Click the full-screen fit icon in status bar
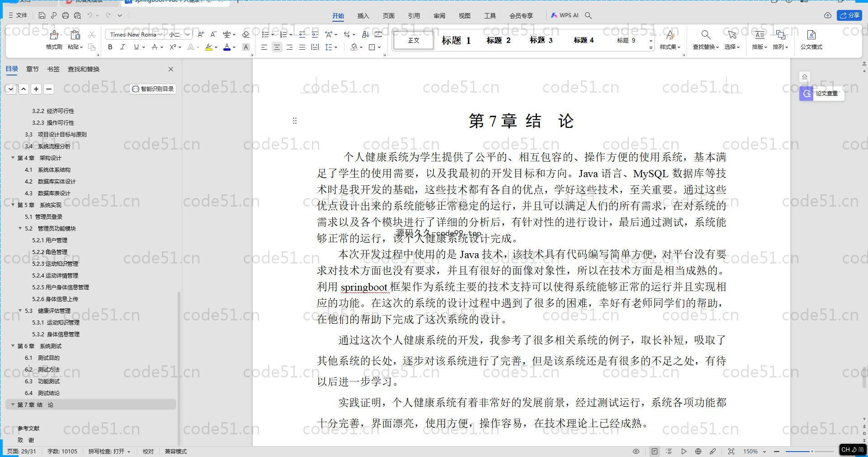 [731, 451]
